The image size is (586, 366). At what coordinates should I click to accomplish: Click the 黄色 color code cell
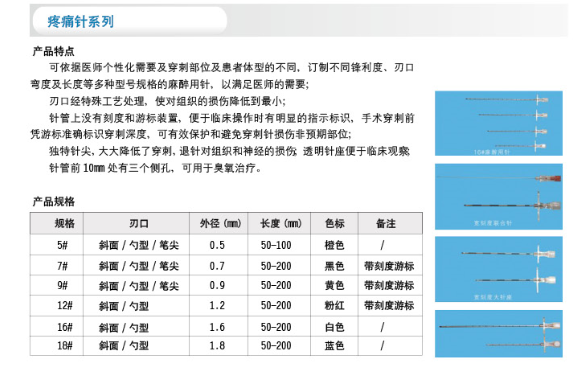point(334,286)
